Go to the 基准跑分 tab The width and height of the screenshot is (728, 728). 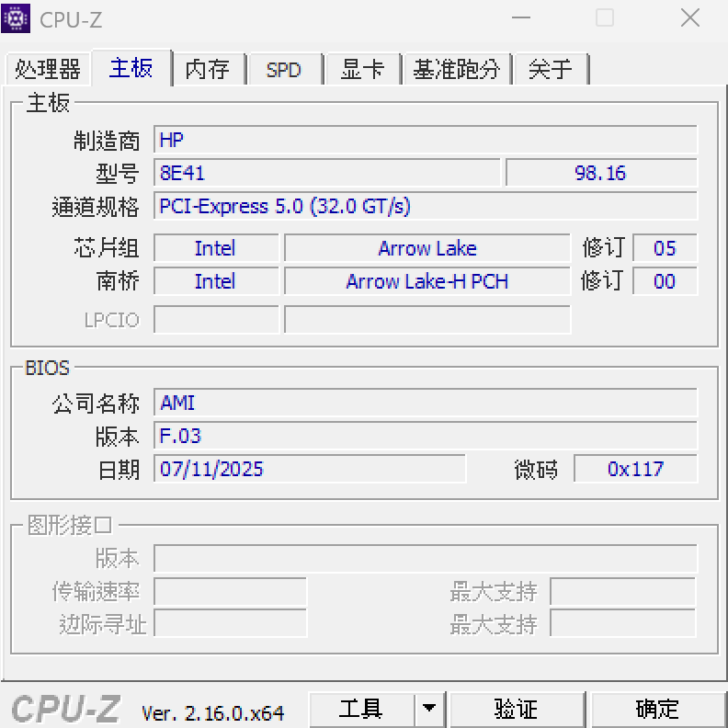click(x=457, y=69)
